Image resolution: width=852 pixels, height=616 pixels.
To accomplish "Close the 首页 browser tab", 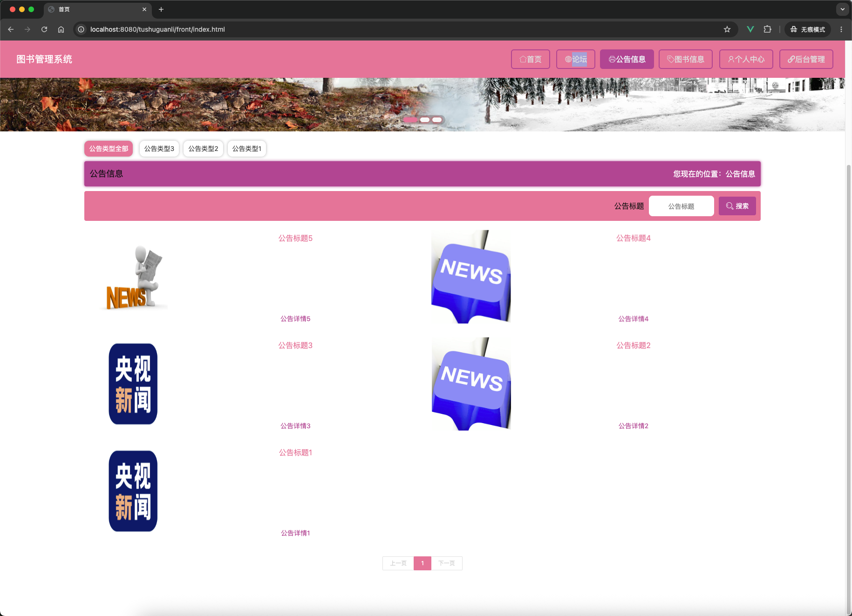I will click(144, 9).
